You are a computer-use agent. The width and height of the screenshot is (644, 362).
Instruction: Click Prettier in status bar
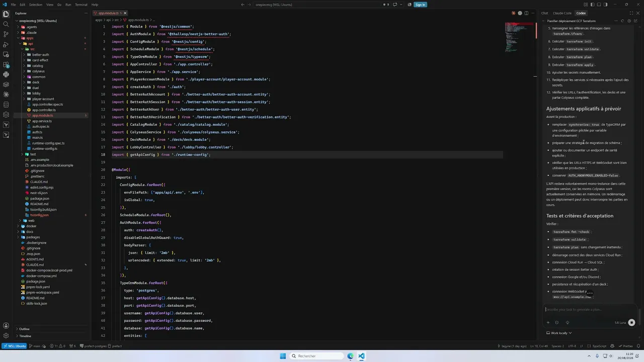(625, 346)
